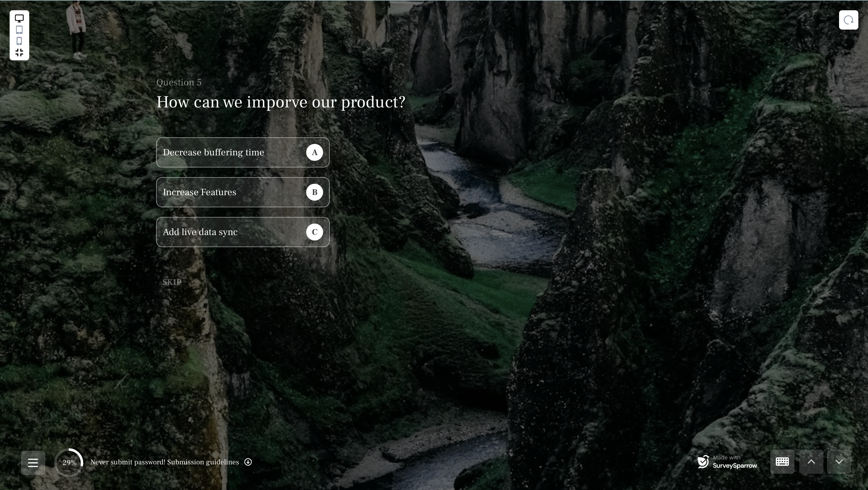Image resolution: width=868 pixels, height=490 pixels.
Task: Click the submission guidelines download arrow icon
Action: click(248, 462)
